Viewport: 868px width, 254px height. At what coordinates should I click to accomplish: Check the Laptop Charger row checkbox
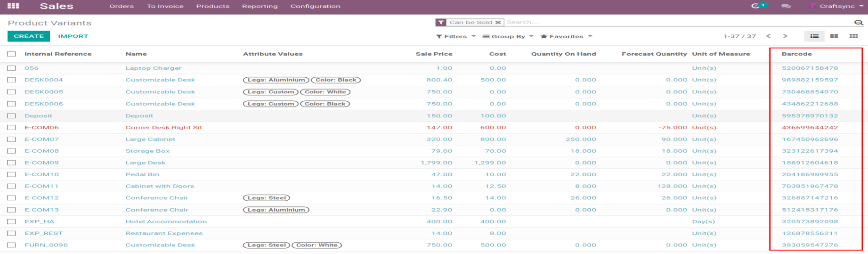pyautogui.click(x=11, y=68)
